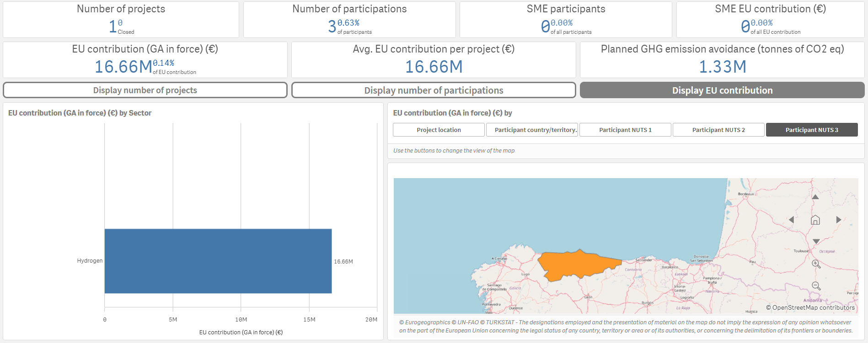Viewport: 868px width, 343px height.
Task: Pan the map down with the arrow
Action: pos(816,241)
